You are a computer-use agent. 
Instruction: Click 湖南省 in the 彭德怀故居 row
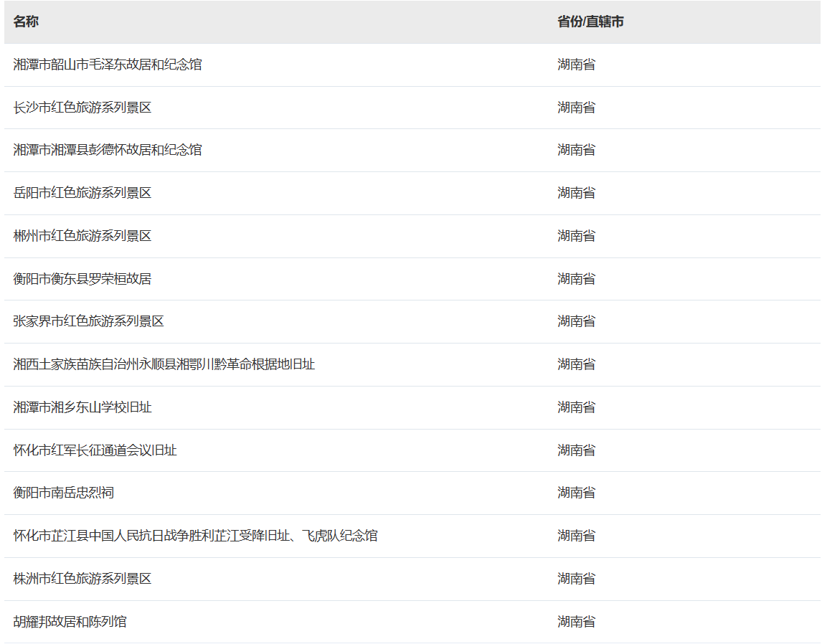click(x=576, y=150)
